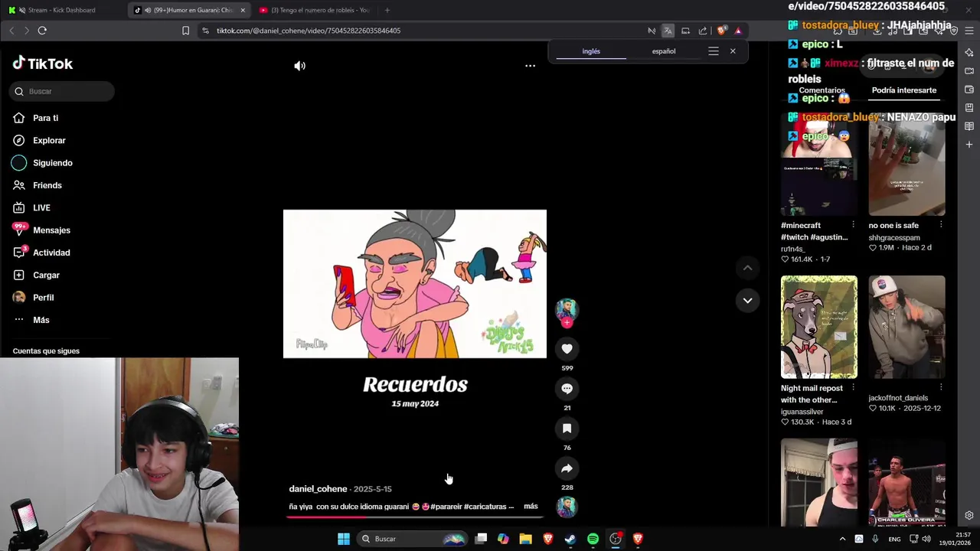Open the Para ti feed
This screenshot has height=551, width=980.
[x=45, y=118]
